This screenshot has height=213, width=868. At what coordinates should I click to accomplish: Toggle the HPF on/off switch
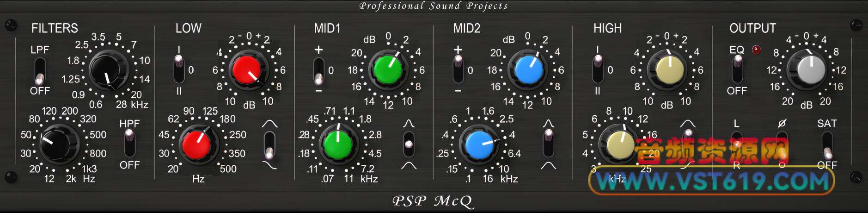point(129,144)
